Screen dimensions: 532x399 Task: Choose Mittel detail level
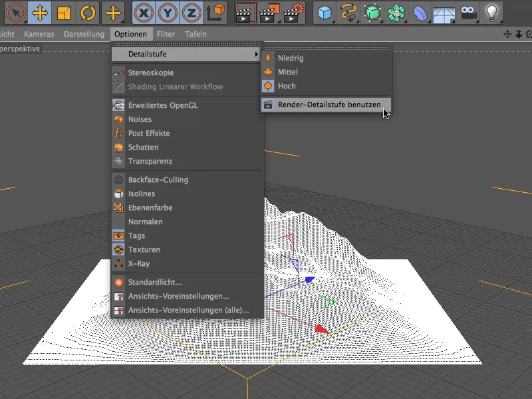tap(327, 72)
